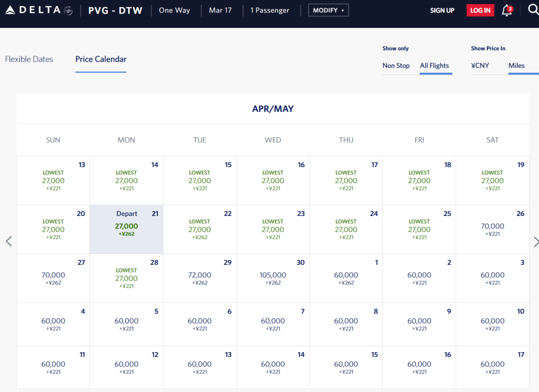Open the search magnifier icon
The height and width of the screenshot is (392, 539).
[533, 9]
